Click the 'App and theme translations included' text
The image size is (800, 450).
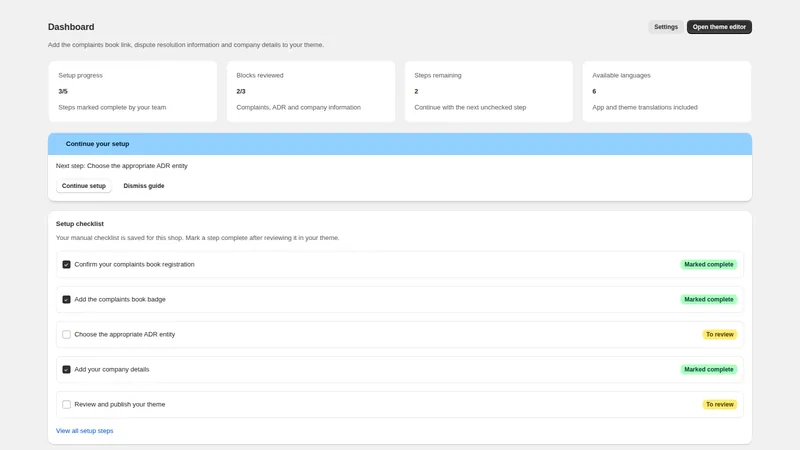pos(645,107)
